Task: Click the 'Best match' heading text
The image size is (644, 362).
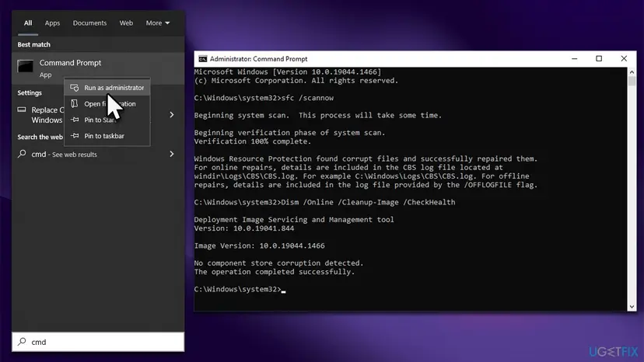Action: pyautogui.click(x=33, y=44)
